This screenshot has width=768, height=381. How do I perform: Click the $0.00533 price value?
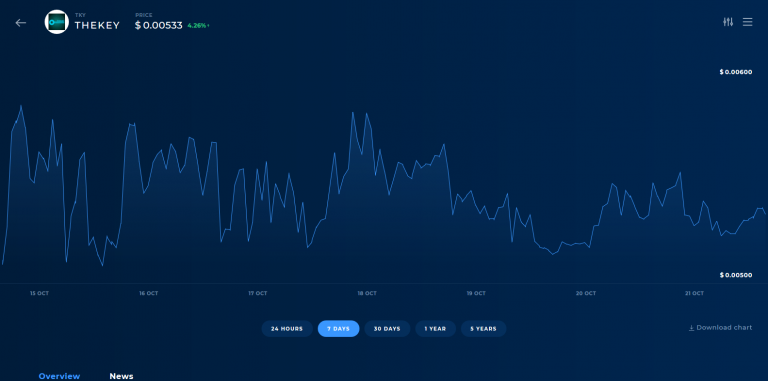pyautogui.click(x=159, y=25)
